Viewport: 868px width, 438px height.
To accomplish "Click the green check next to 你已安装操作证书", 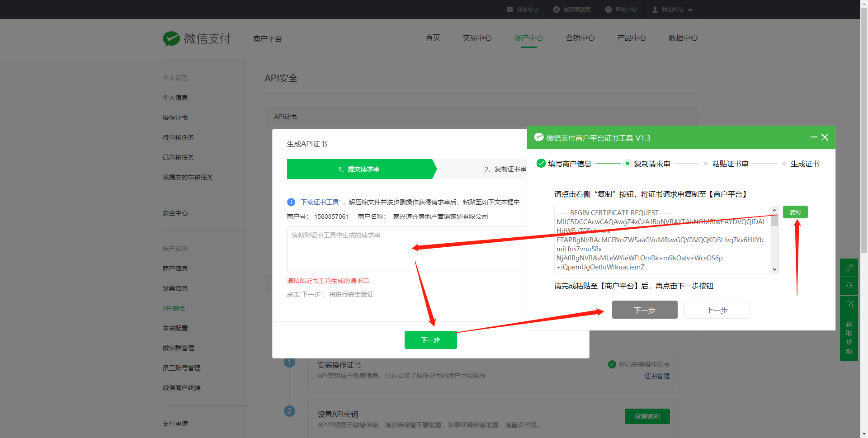I will pos(612,364).
